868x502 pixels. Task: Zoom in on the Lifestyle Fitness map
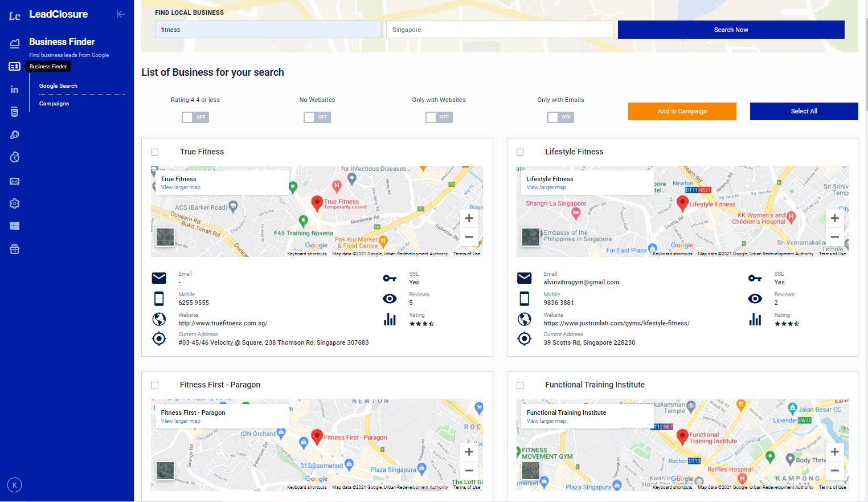[834, 218]
